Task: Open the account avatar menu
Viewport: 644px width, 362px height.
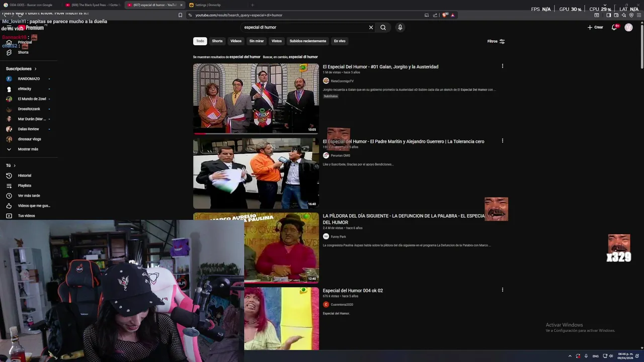Action: coord(628,27)
